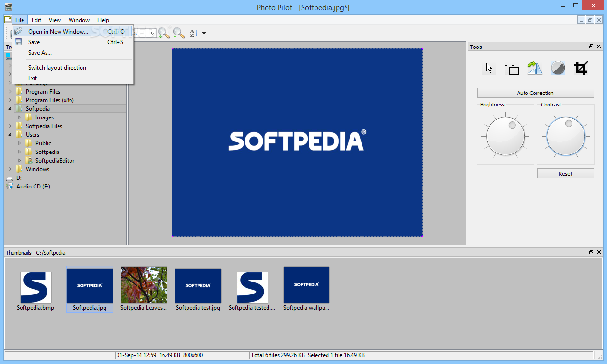607x364 pixels.
Task: Select the Softpedia.jpg thumbnail
Action: coord(90,289)
